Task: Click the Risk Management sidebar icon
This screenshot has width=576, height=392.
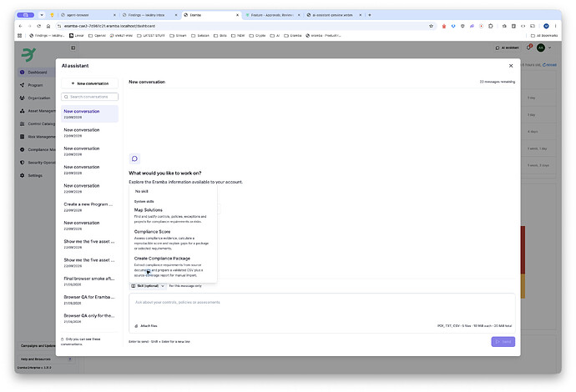Action: 22,137
